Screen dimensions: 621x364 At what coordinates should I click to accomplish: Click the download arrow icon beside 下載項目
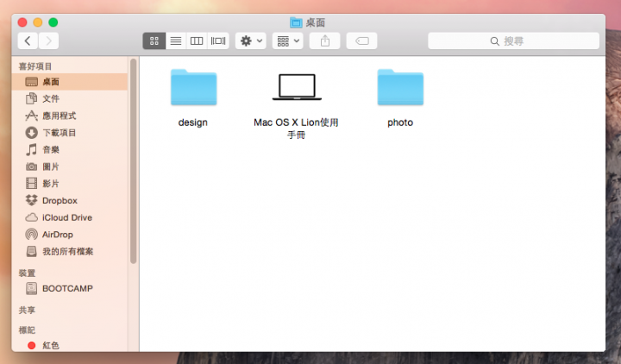click(x=32, y=133)
